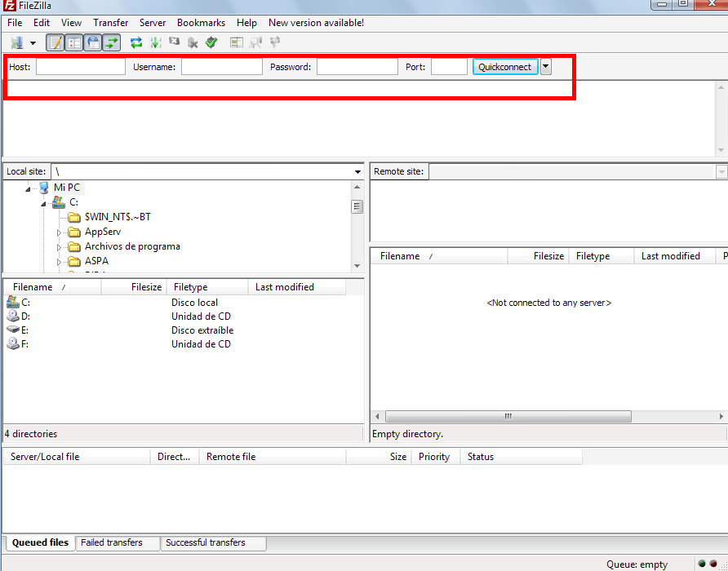Sort remote list by Filename column
This screenshot has width=728, height=571.
(439, 256)
